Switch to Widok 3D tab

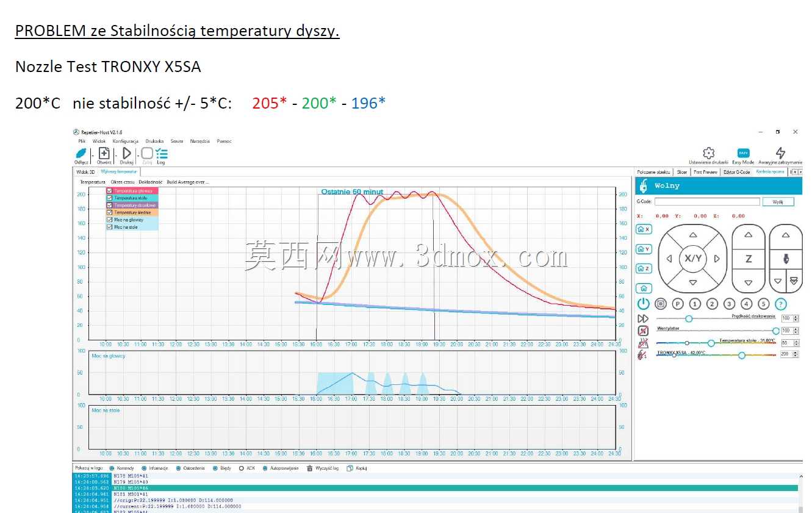click(x=85, y=172)
